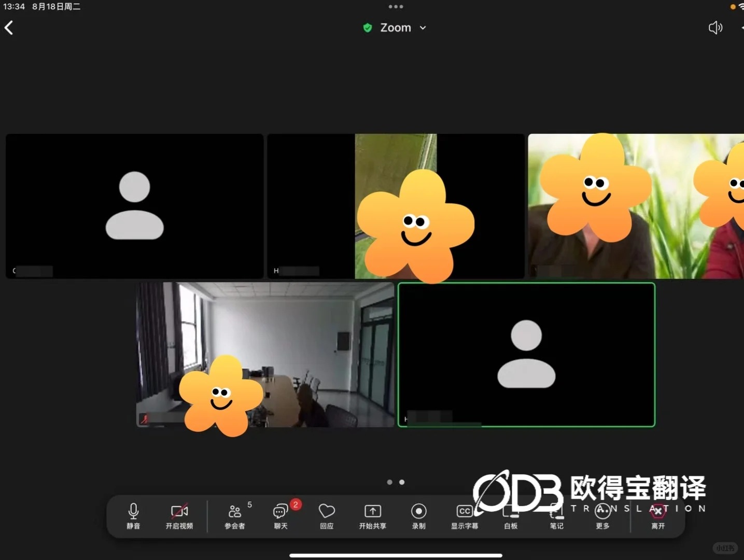Show captions using 显示字幕 CC
744x560 pixels.
(x=465, y=516)
